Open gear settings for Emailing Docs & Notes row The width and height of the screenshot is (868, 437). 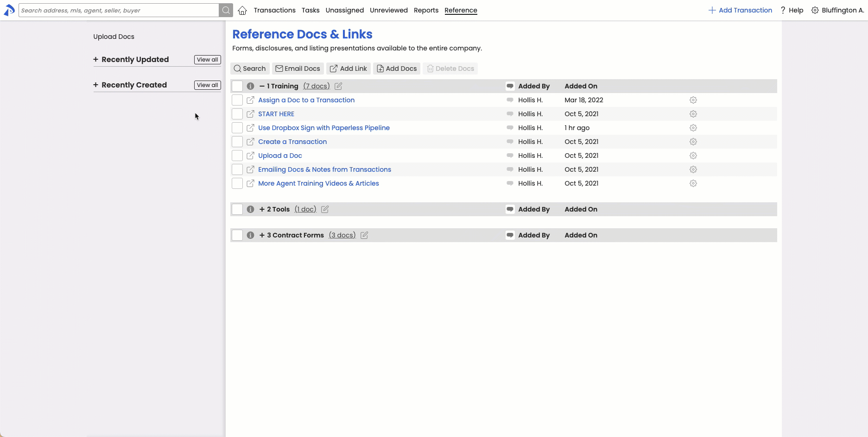(x=693, y=169)
